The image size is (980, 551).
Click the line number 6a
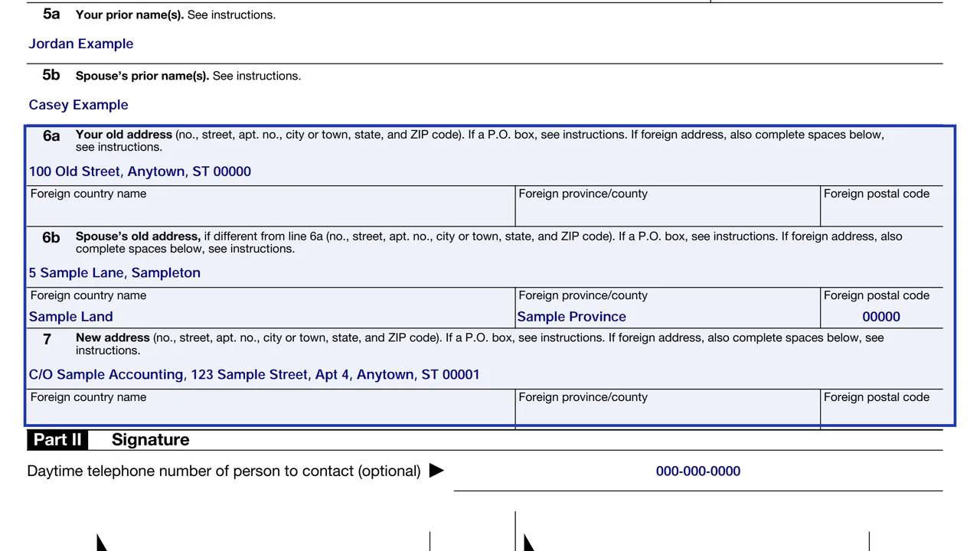[51, 136]
